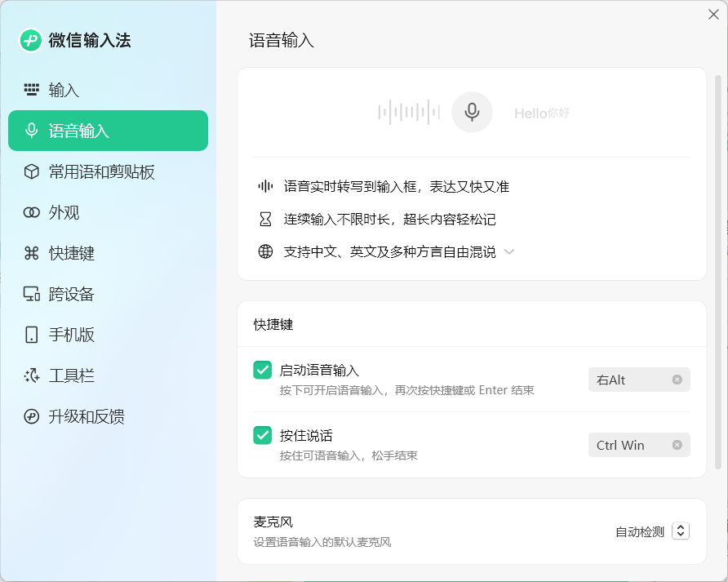Click the 按住说话 label

pos(306,436)
